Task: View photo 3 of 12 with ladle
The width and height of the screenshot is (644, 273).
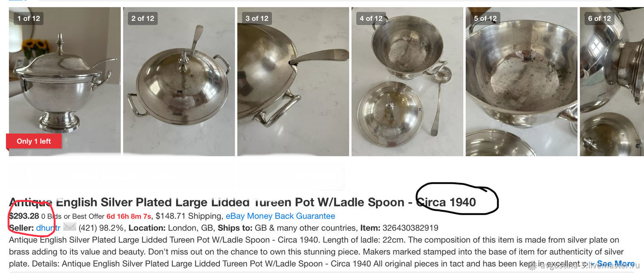Action: [293, 81]
